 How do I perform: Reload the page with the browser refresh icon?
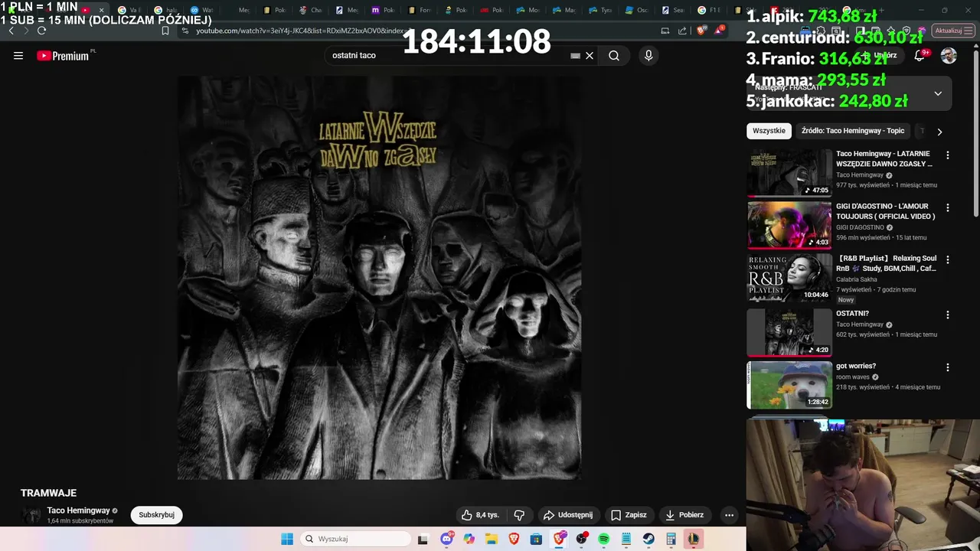pyautogui.click(x=41, y=31)
